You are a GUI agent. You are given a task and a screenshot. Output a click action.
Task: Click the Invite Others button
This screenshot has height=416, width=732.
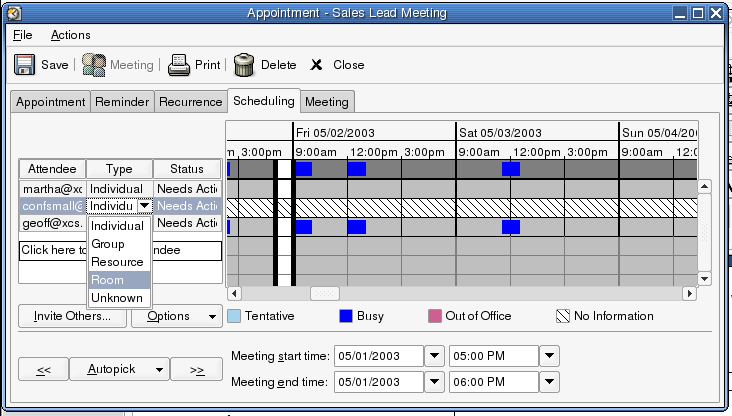pyautogui.click(x=72, y=316)
